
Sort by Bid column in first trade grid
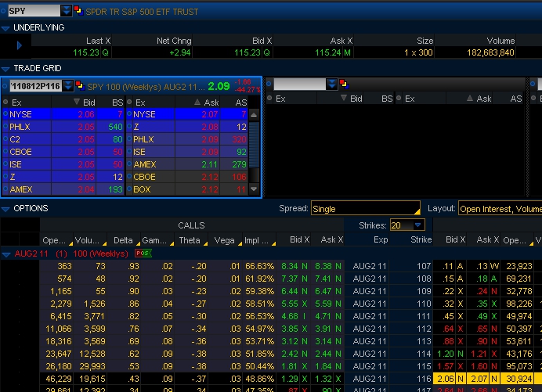pos(85,102)
